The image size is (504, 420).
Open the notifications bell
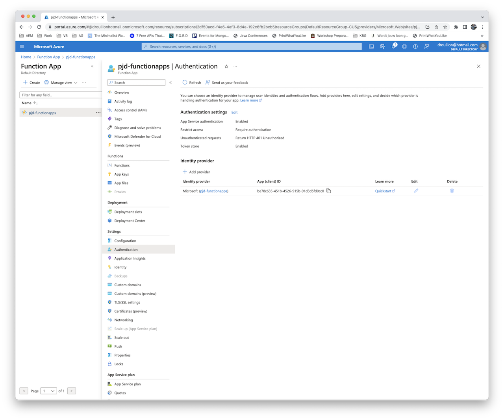tap(393, 46)
